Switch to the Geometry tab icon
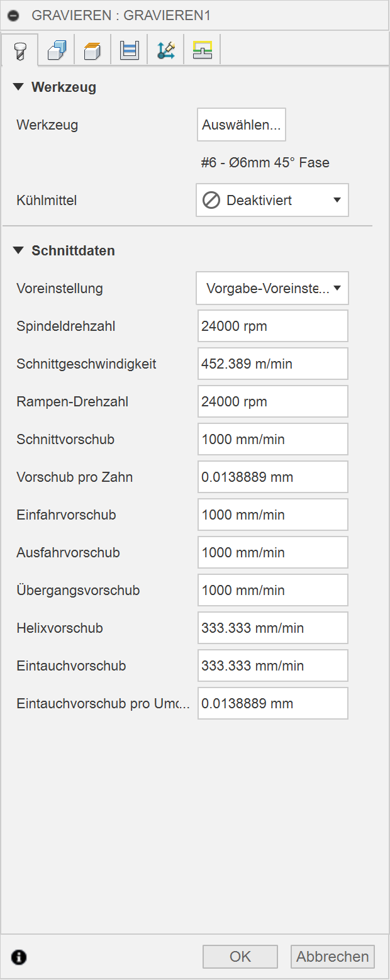Screen dimensions: 390x980 (57, 50)
